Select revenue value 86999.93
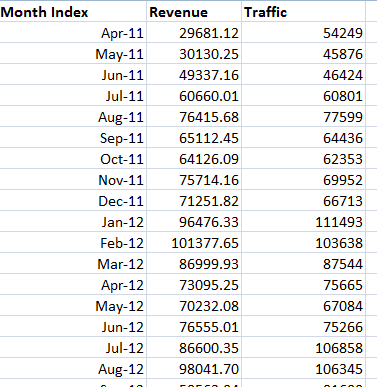The height and width of the screenshot is (387, 377). click(194, 264)
